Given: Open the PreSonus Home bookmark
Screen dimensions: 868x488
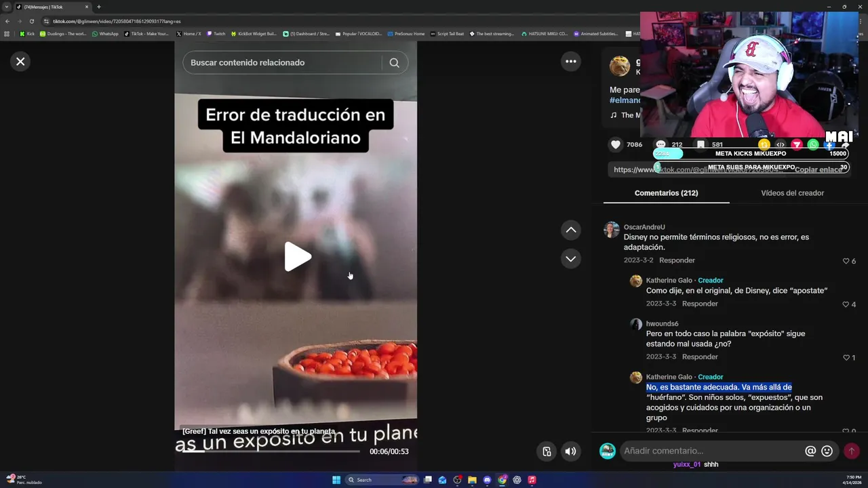Looking at the screenshot, I should pos(406,34).
